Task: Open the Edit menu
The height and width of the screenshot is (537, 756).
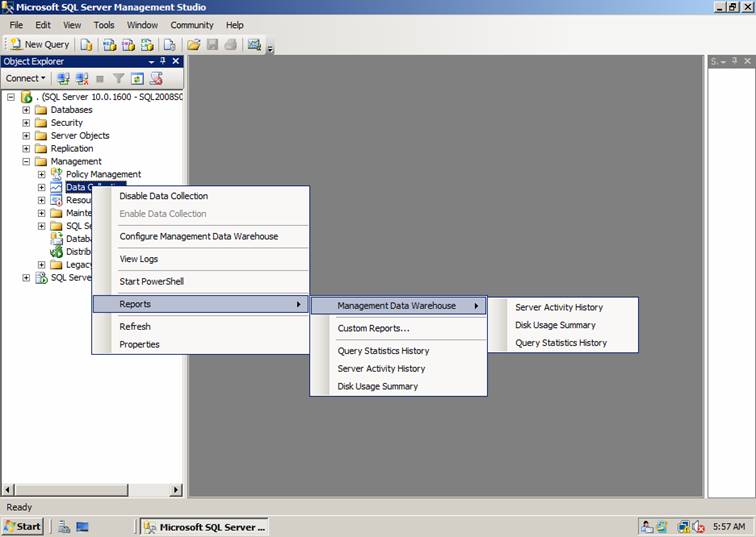Action: click(43, 25)
